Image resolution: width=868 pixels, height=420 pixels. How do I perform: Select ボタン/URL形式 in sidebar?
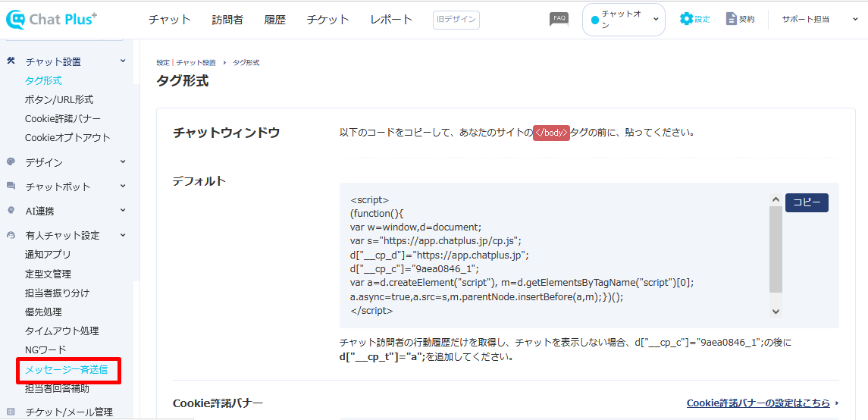click(x=59, y=99)
